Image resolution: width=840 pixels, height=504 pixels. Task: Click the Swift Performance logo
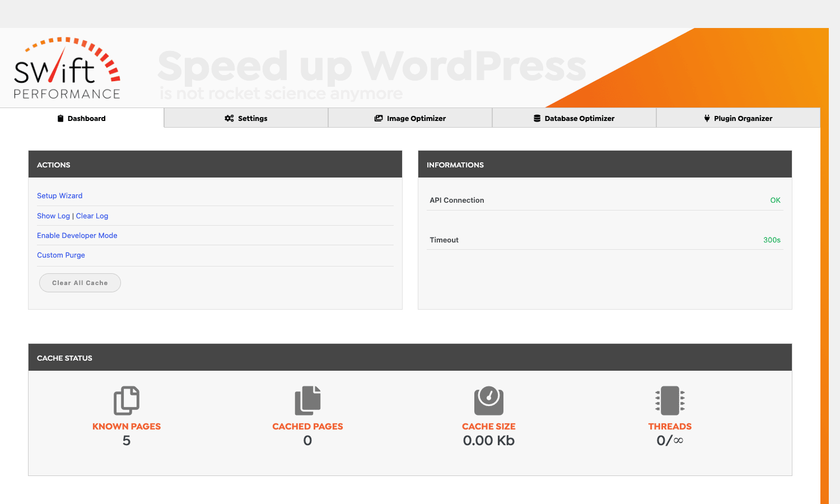(x=67, y=68)
